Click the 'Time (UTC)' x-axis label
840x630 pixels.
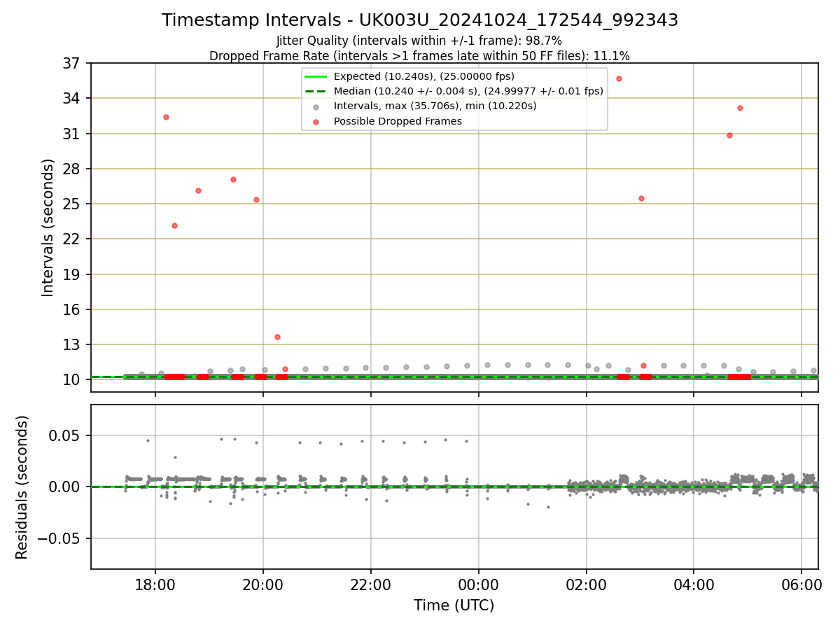(454, 605)
